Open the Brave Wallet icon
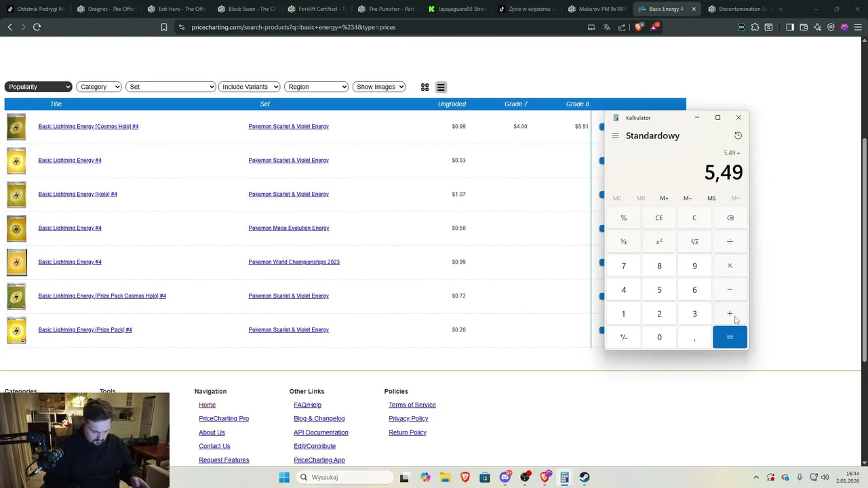The image size is (868, 488). tap(804, 27)
